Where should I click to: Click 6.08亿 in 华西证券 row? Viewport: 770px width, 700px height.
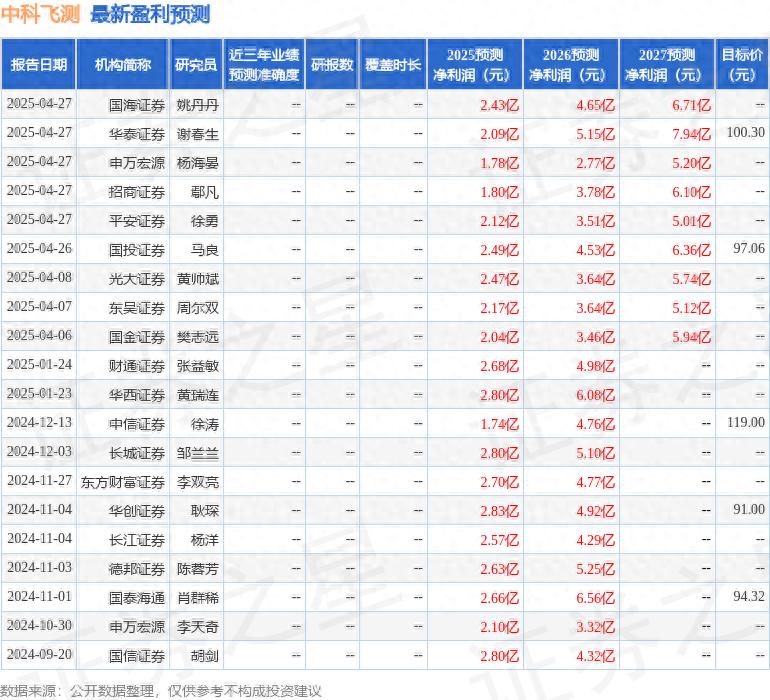point(595,395)
